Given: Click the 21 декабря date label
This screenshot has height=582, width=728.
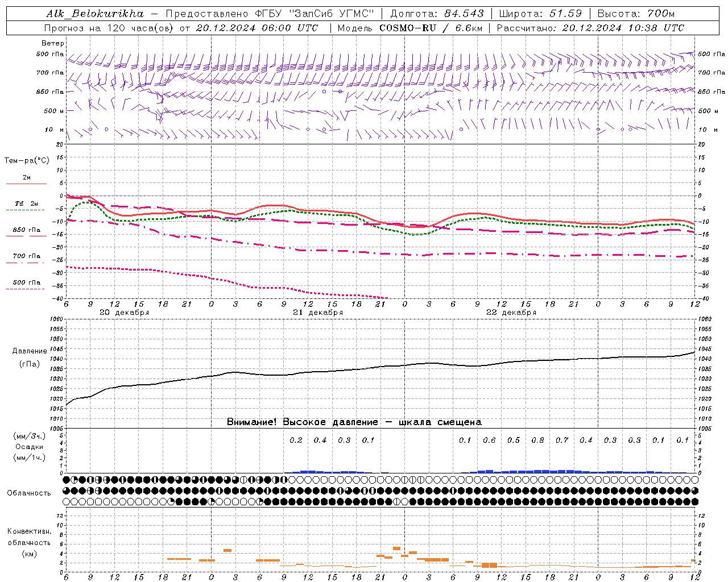Looking at the screenshot, I should pos(318,313).
